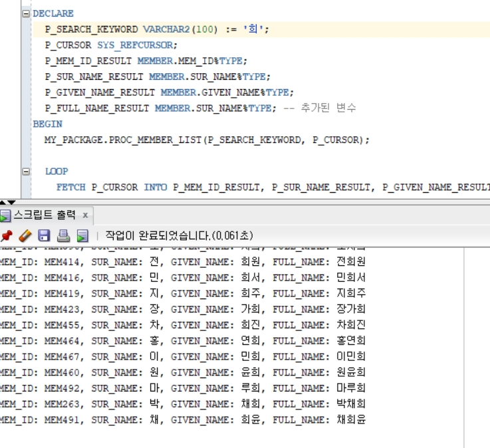Click P_MEM_ID_RESULT declaration
Screen dimensions: 490x448
[88, 61]
